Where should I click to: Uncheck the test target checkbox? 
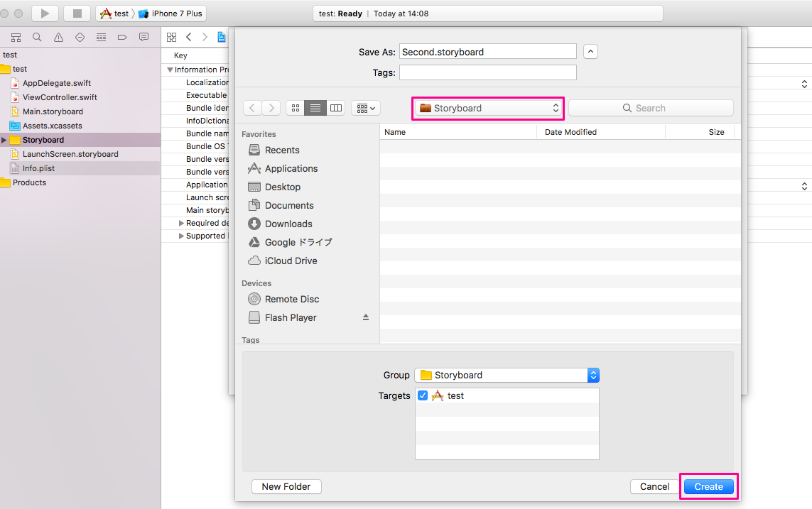click(423, 395)
